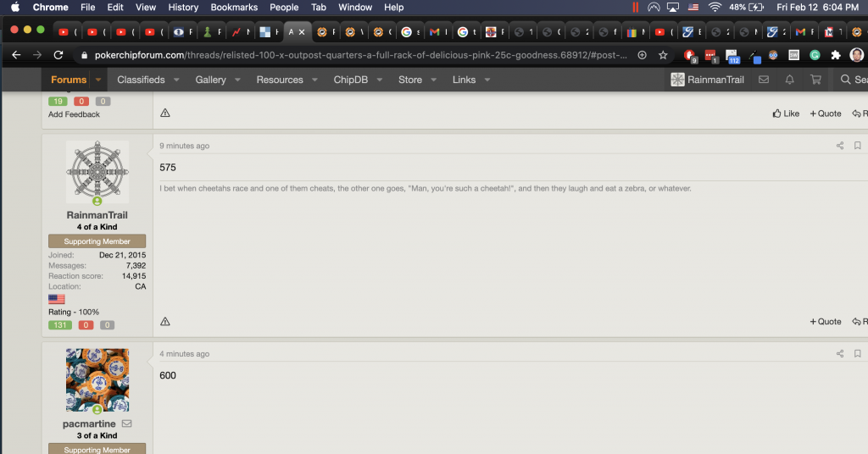Expand the Resources dropdown arrow

tap(314, 80)
